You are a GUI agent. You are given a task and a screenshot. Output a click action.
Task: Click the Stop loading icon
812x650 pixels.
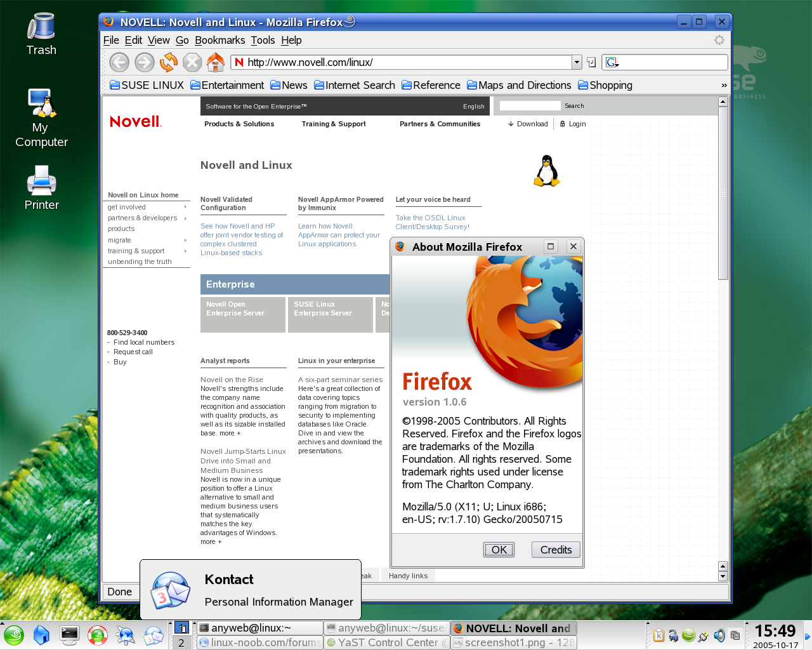coord(192,62)
